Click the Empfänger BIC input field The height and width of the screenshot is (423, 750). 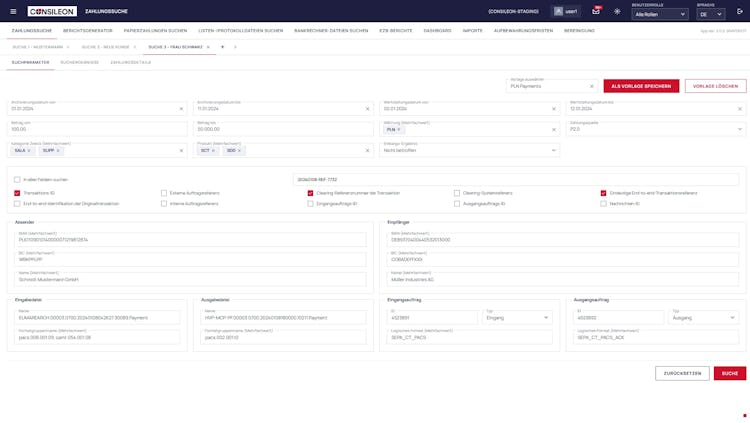[562, 259]
